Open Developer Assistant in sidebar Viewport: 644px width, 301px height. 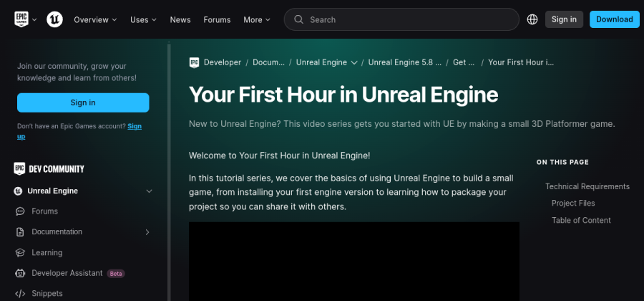pyautogui.click(x=67, y=273)
